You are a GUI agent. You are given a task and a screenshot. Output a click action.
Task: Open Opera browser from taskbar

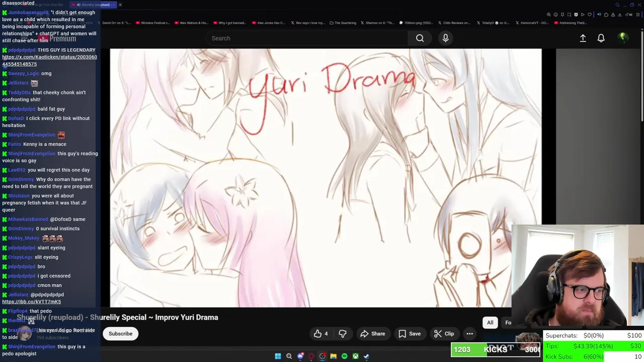[x=311, y=356]
